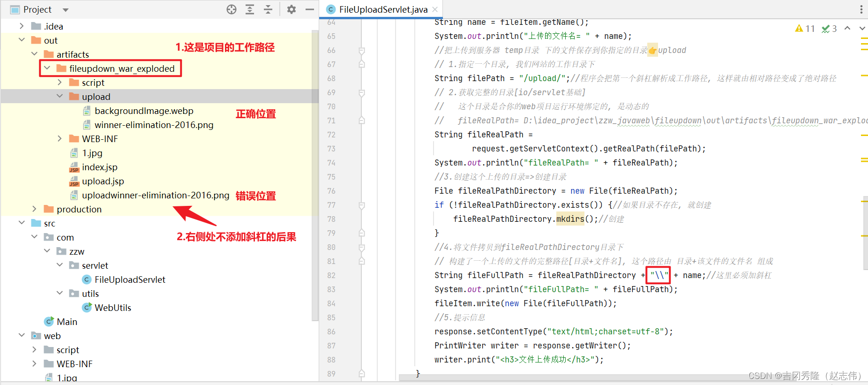The width and height of the screenshot is (868, 385).
Task: Select WebUtils class in tree
Action: [x=113, y=308]
